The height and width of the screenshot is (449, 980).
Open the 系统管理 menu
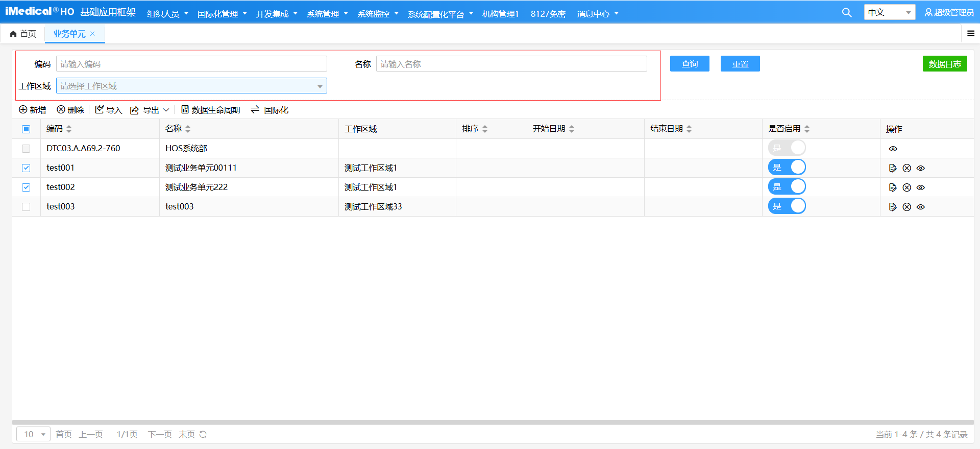pyautogui.click(x=327, y=14)
